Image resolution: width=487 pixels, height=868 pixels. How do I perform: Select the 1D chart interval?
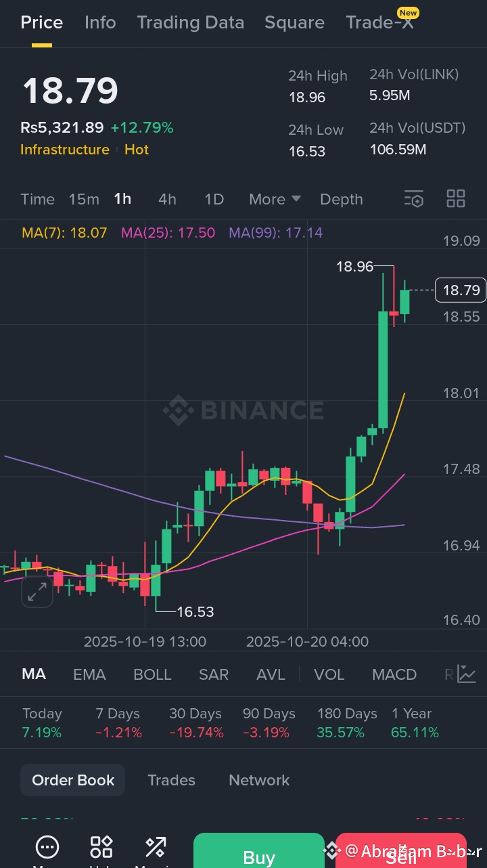pyautogui.click(x=214, y=199)
